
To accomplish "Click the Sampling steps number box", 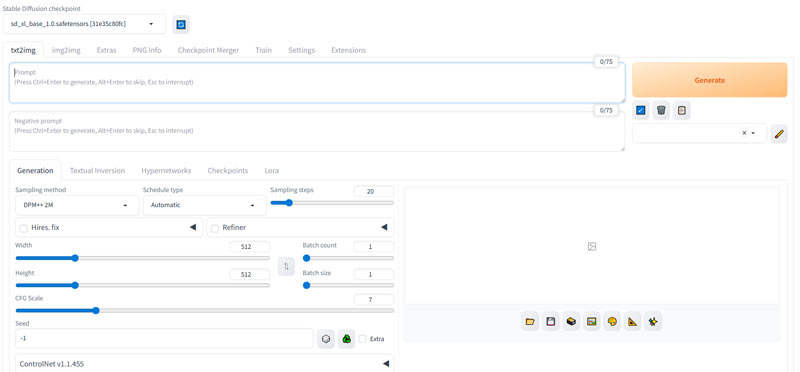I will click(373, 191).
